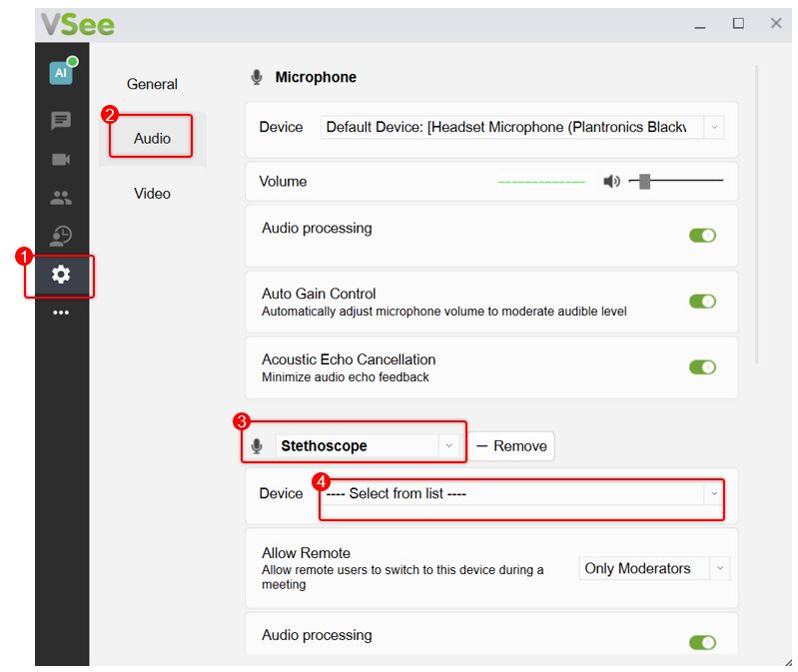Switch to the Video settings tab
This screenshot has width=798, height=672.
152,194
